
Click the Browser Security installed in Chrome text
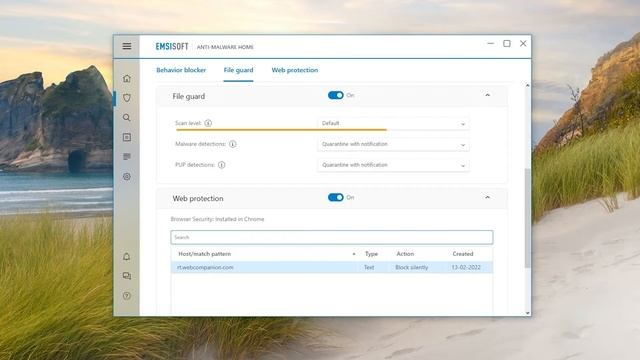[217, 219]
